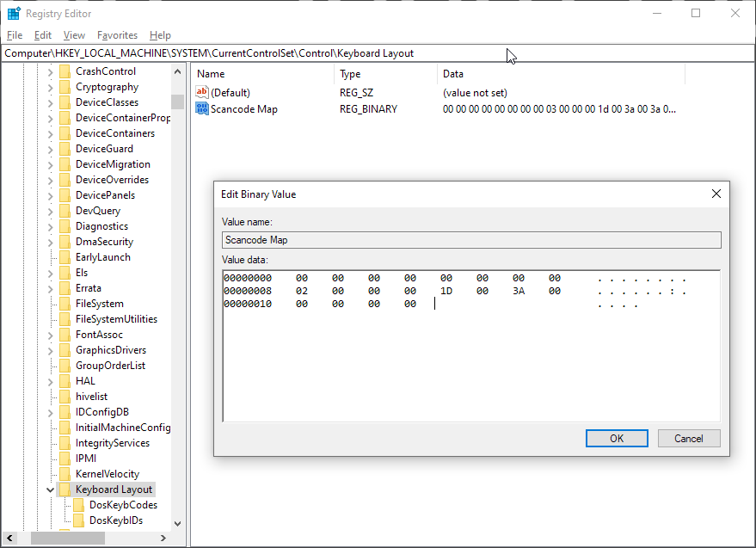The image size is (756, 548).
Task: Select the InitialMachineConfig tree item
Action: [123, 428]
